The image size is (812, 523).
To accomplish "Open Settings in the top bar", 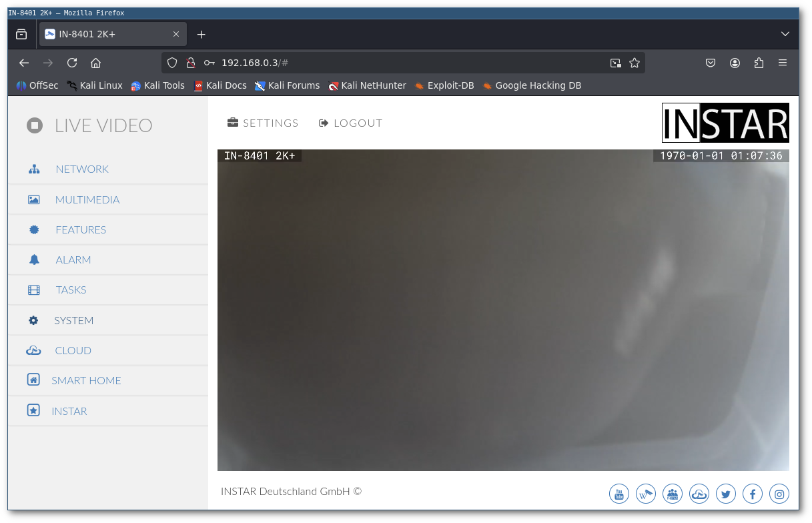I will pyautogui.click(x=263, y=123).
